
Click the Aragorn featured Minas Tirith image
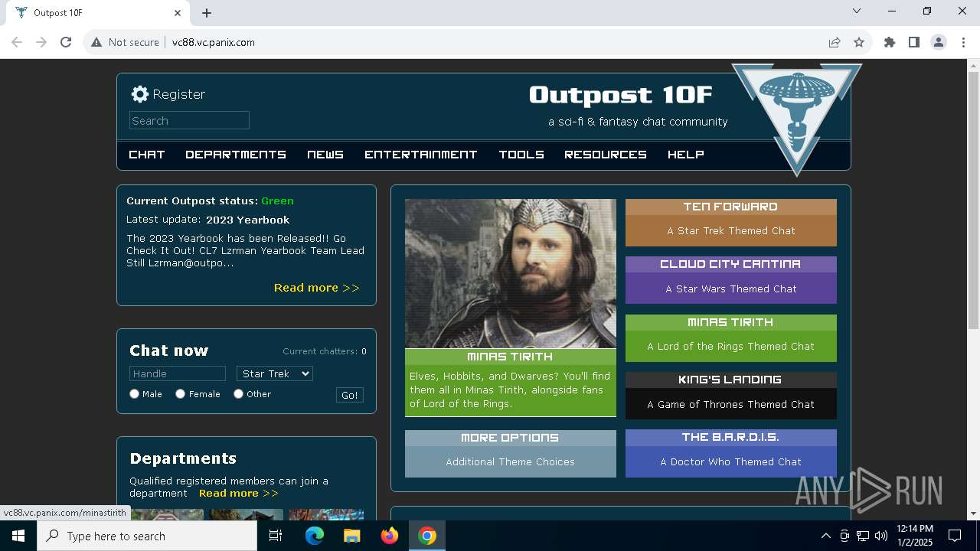(x=511, y=274)
